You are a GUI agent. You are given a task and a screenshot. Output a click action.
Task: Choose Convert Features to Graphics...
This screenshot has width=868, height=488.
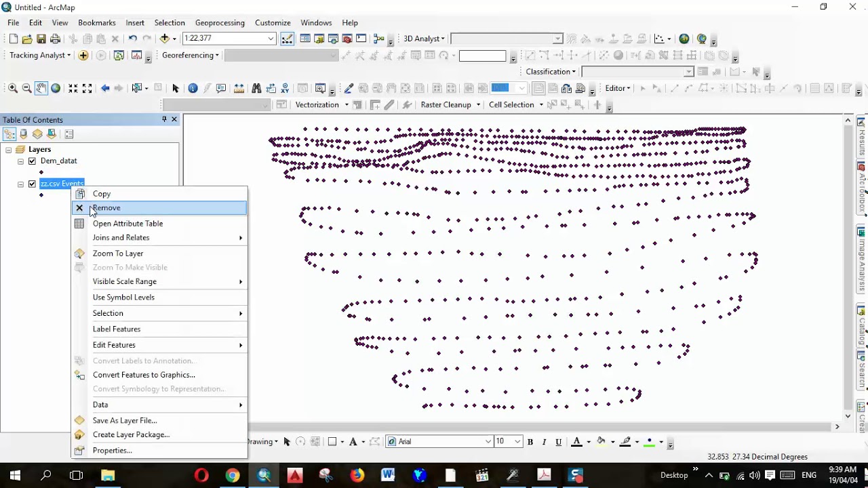(x=159, y=375)
